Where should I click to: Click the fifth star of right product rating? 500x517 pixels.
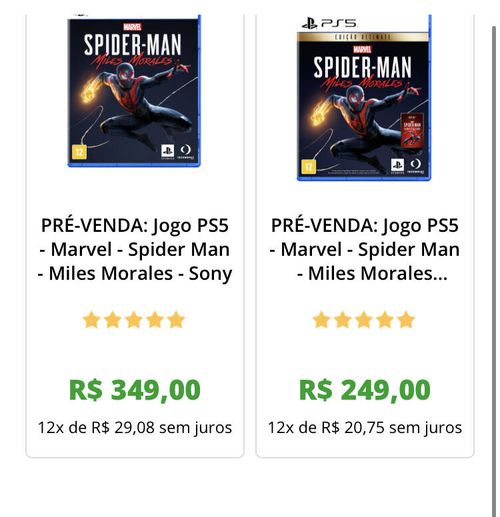click(x=406, y=320)
